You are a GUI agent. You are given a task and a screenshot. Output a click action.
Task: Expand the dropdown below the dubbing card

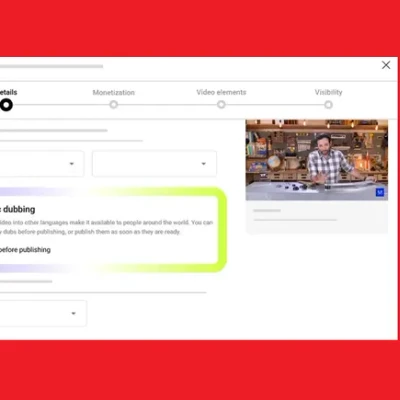tap(43, 313)
